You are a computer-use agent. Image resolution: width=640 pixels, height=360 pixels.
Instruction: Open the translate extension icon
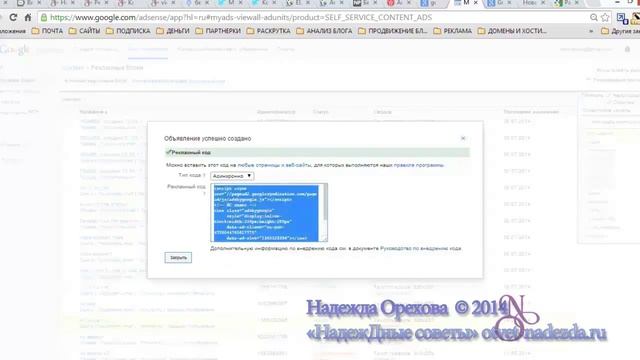[622, 18]
